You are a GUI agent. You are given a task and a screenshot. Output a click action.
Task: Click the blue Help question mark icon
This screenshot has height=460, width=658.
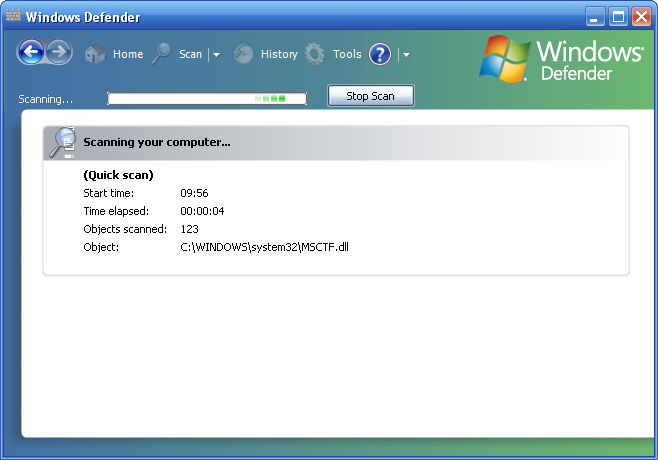380,54
